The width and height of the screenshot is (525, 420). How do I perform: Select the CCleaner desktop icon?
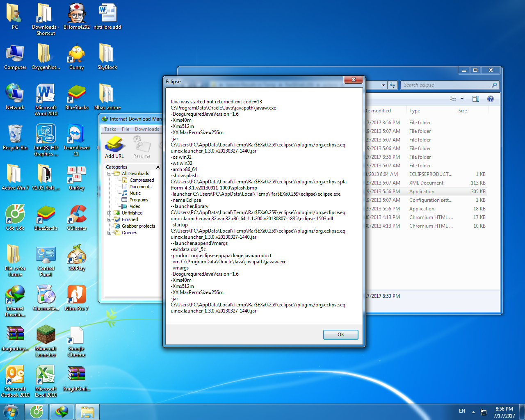[x=77, y=218]
